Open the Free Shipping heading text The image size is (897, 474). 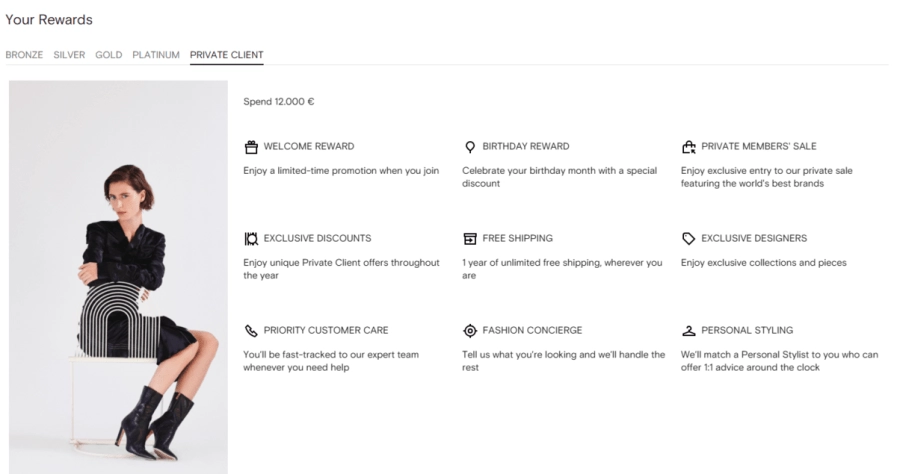pyautogui.click(x=517, y=239)
